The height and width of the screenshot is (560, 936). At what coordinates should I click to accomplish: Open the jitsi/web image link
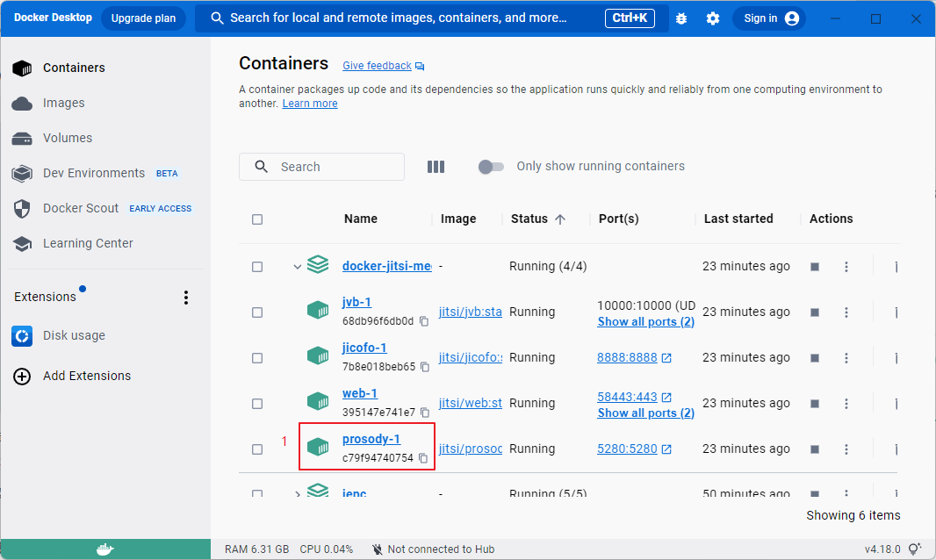click(x=471, y=403)
